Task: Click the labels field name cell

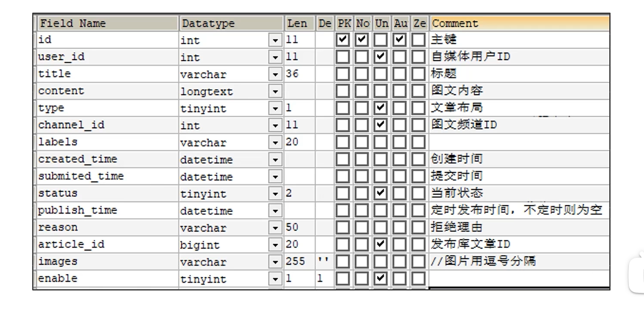Action: [x=108, y=142]
